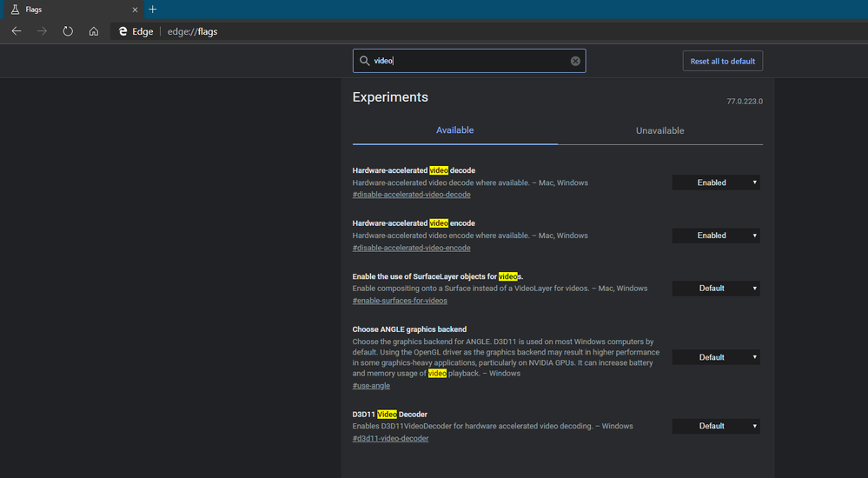Open dropdown for SurfaceLayer objects for videos

[x=716, y=288]
